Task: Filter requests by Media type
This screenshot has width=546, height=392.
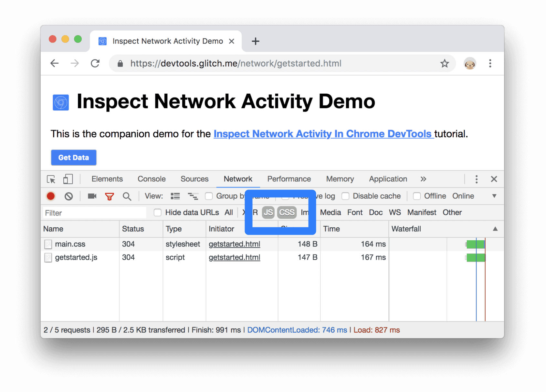Action: pyautogui.click(x=331, y=212)
